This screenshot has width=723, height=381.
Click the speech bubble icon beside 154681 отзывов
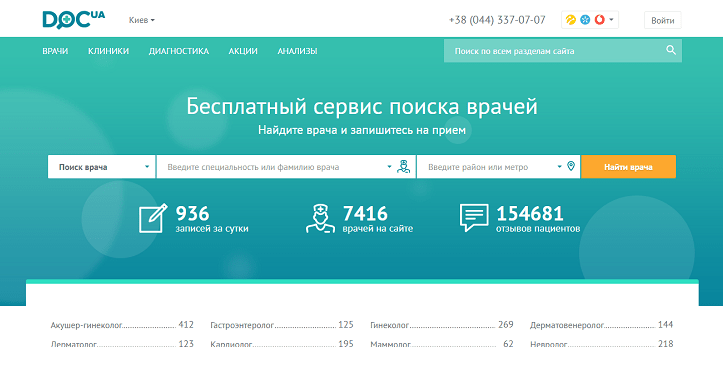click(474, 218)
